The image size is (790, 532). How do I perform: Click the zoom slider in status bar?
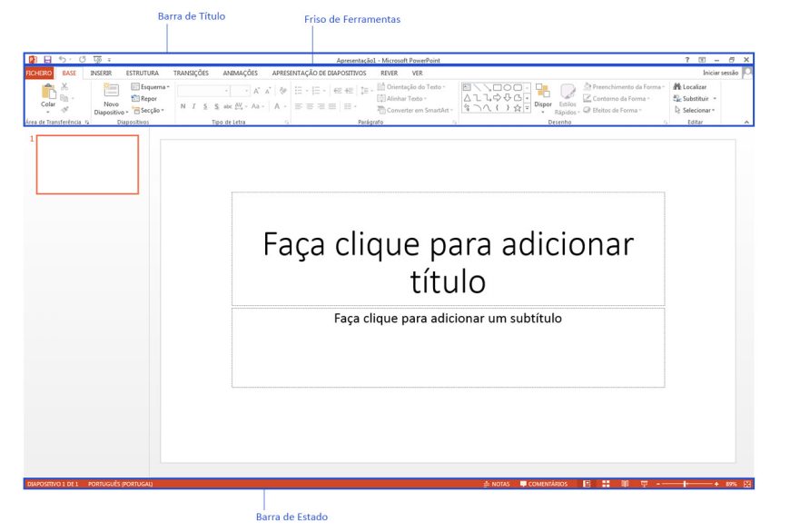[x=686, y=484]
